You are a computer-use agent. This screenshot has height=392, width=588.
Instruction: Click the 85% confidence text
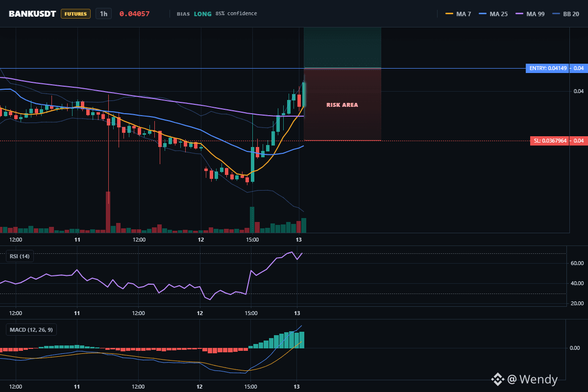[236, 14]
